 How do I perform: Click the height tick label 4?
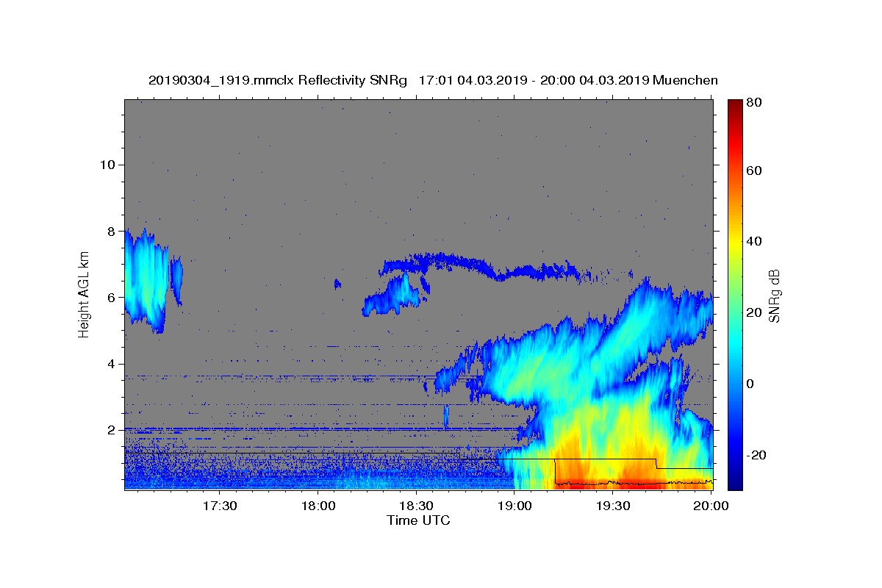111,364
